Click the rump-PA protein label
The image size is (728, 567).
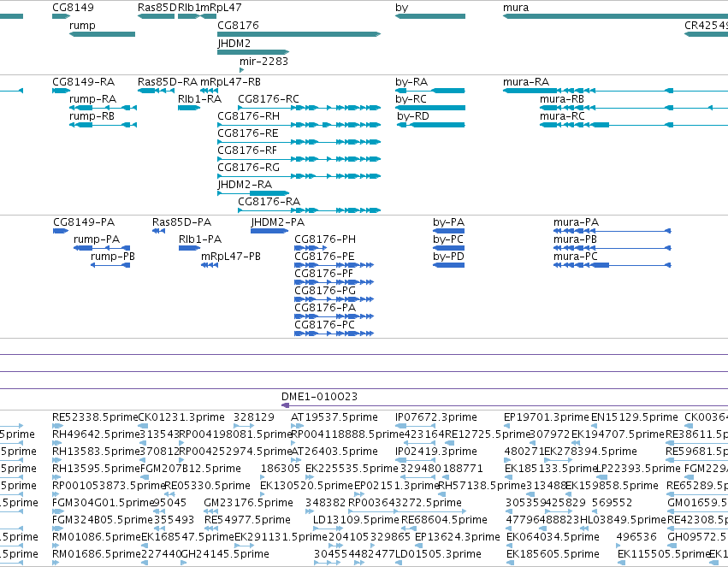[x=97, y=239]
